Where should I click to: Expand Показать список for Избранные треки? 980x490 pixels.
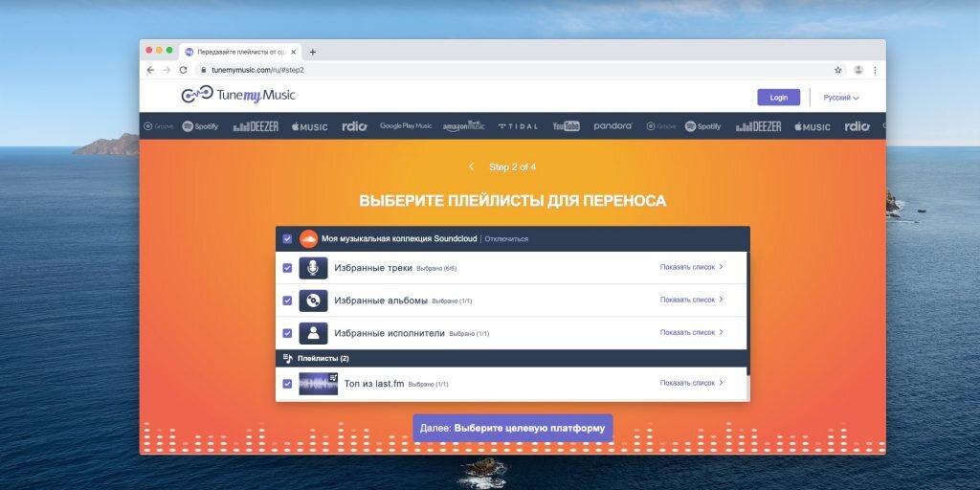pos(691,267)
